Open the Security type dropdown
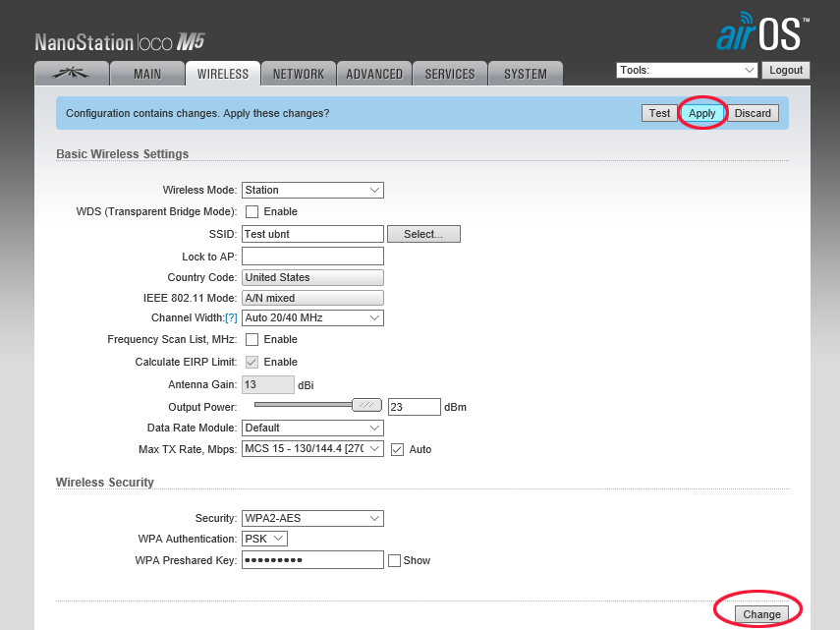840x630 pixels. pyautogui.click(x=312, y=518)
